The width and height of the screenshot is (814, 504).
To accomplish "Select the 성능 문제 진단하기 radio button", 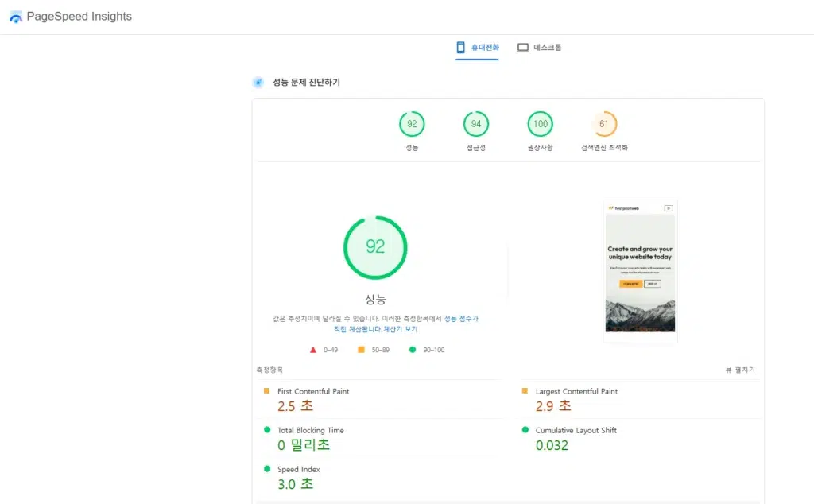I will point(258,82).
